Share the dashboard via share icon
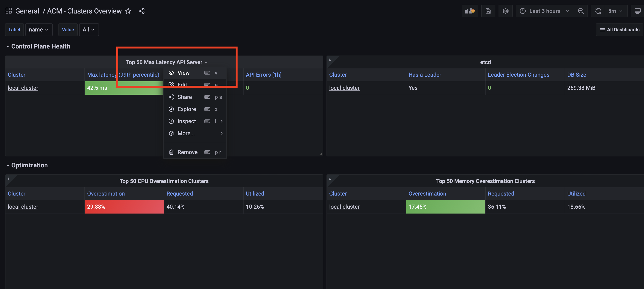 [142, 11]
